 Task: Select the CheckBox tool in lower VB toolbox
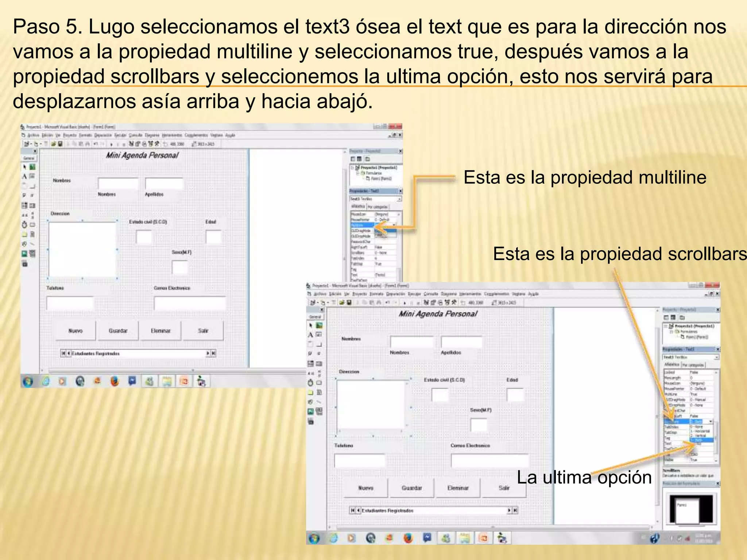coord(310,354)
